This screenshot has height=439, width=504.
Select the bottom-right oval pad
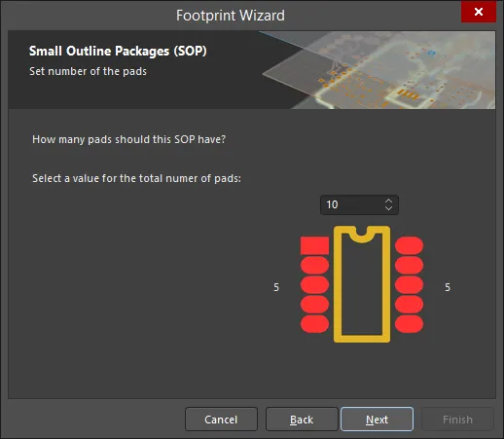point(409,324)
